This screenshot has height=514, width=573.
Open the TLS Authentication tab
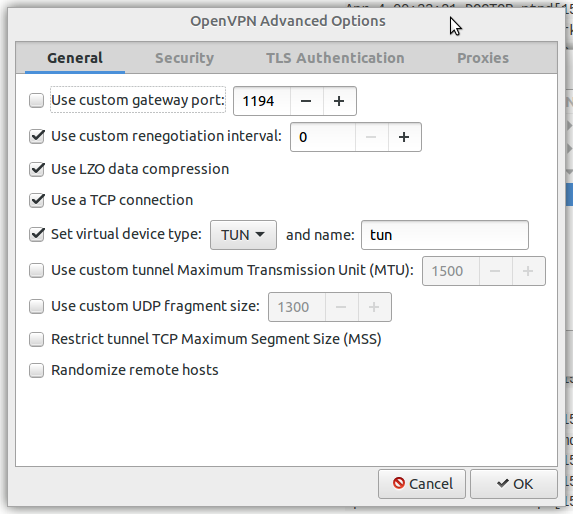click(335, 58)
